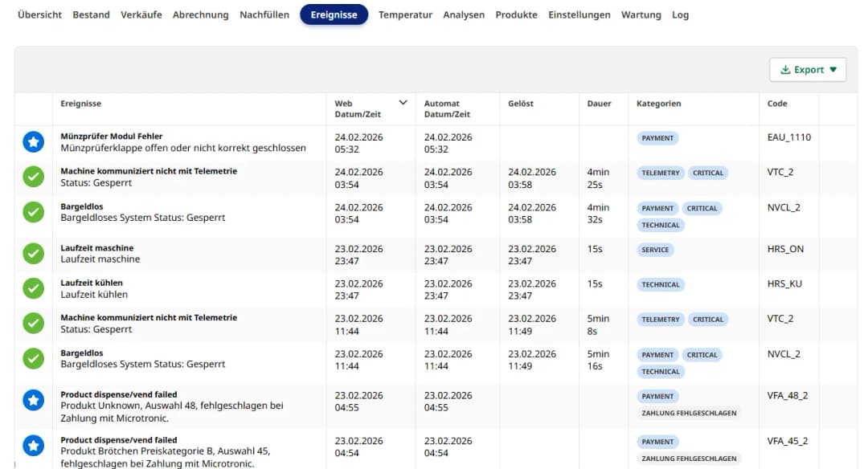Click green checkmark icon for Laufzeit maschine row
Screen dimensions: 868x469
33,254
